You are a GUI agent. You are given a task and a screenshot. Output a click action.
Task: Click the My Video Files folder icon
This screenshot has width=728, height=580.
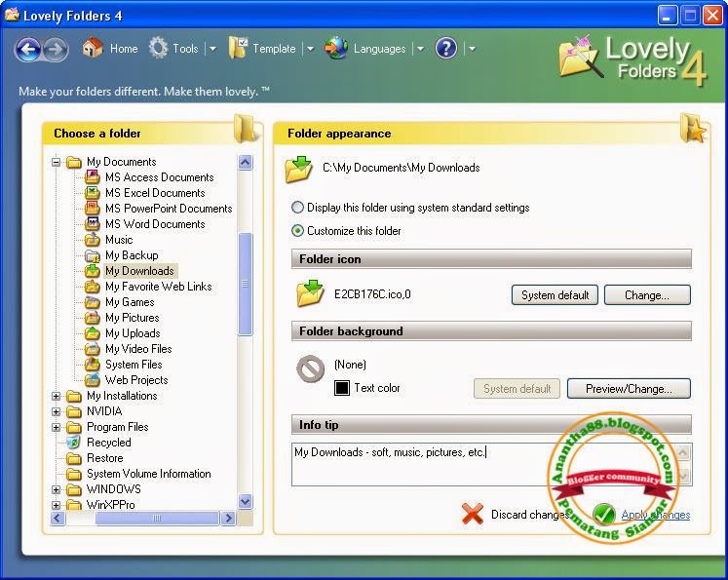(x=93, y=349)
